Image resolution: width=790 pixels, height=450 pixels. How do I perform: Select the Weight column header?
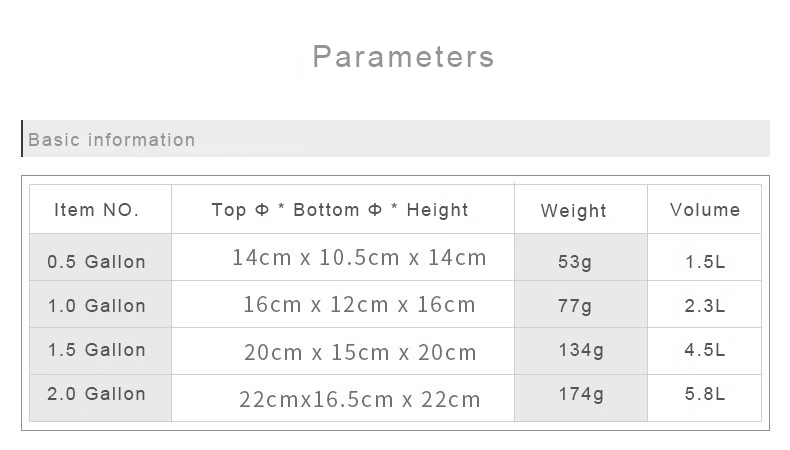tap(574, 211)
